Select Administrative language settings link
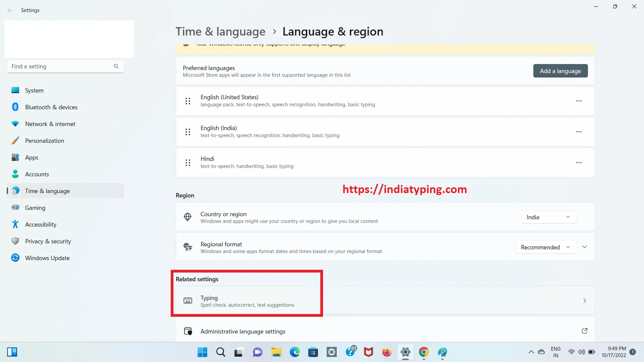The width and height of the screenshot is (644, 362). [243, 330]
